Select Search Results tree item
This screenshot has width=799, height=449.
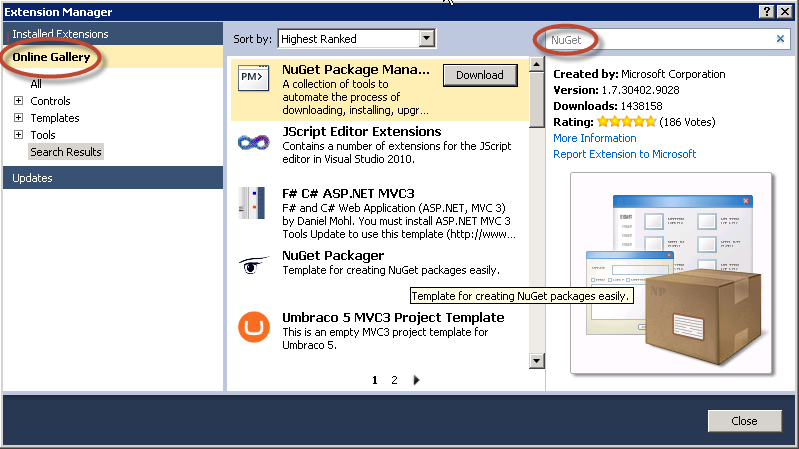66,152
